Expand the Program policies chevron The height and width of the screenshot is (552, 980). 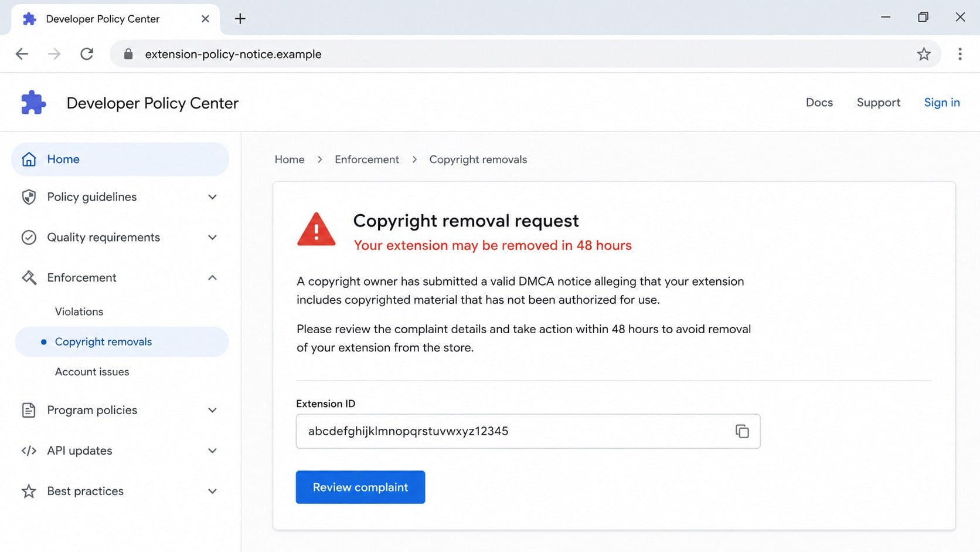[x=212, y=410]
